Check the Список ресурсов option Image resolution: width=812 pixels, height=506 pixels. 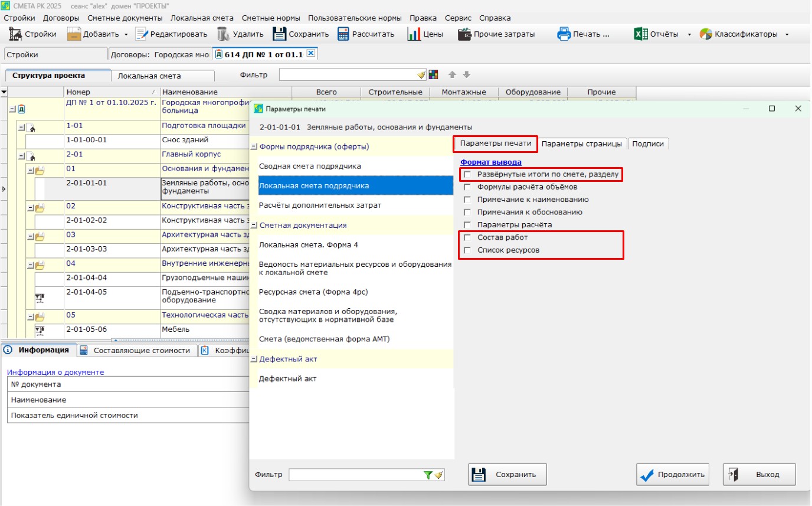467,250
